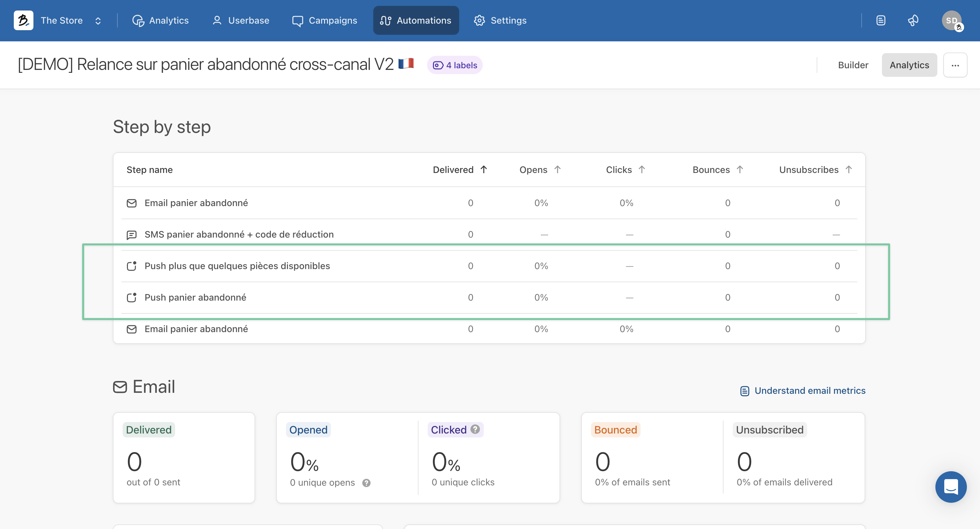The height and width of the screenshot is (529, 980).
Task: Click the Unsubscribes column header text
Action: click(x=809, y=170)
